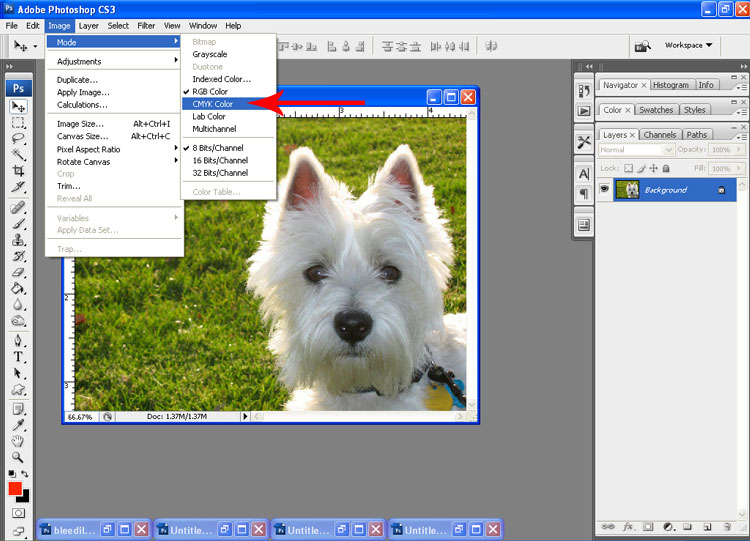This screenshot has height=541, width=750.
Task: Switch to the Swatches tab
Action: (656, 110)
